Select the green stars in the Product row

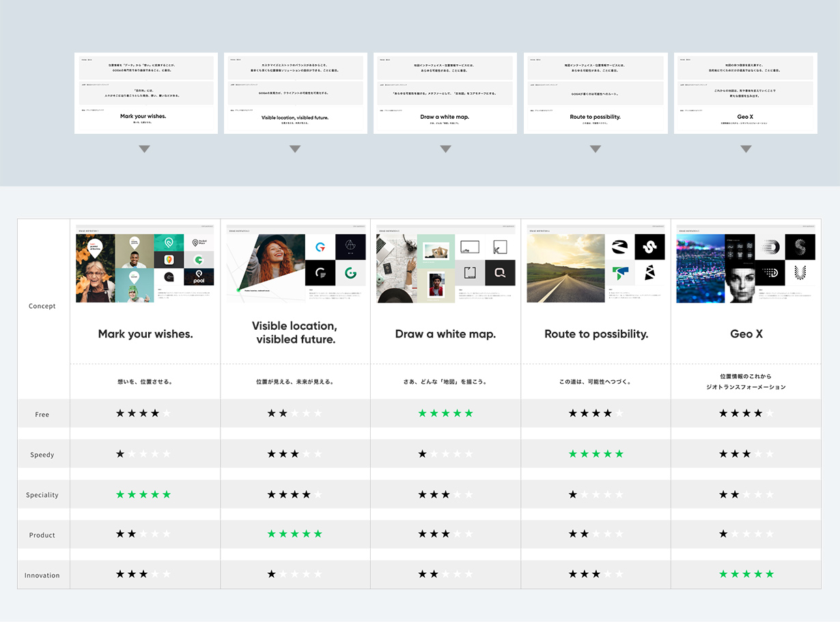coord(294,534)
